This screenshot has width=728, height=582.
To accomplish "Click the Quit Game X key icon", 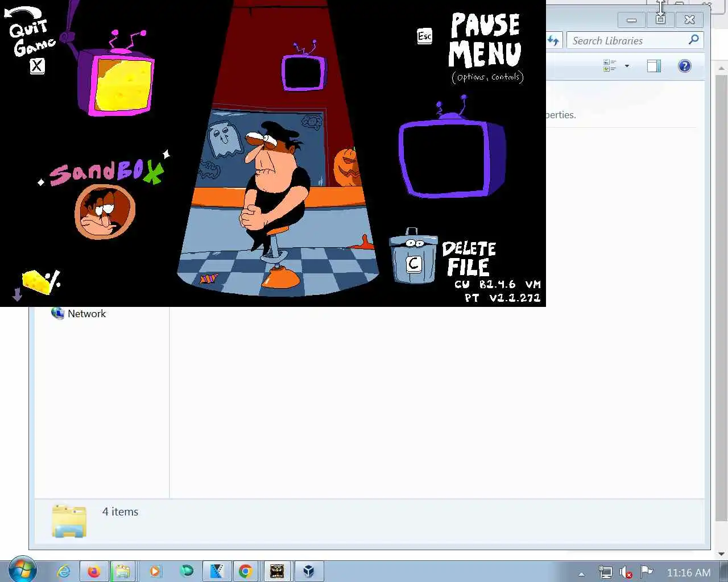I will click(37, 66).
